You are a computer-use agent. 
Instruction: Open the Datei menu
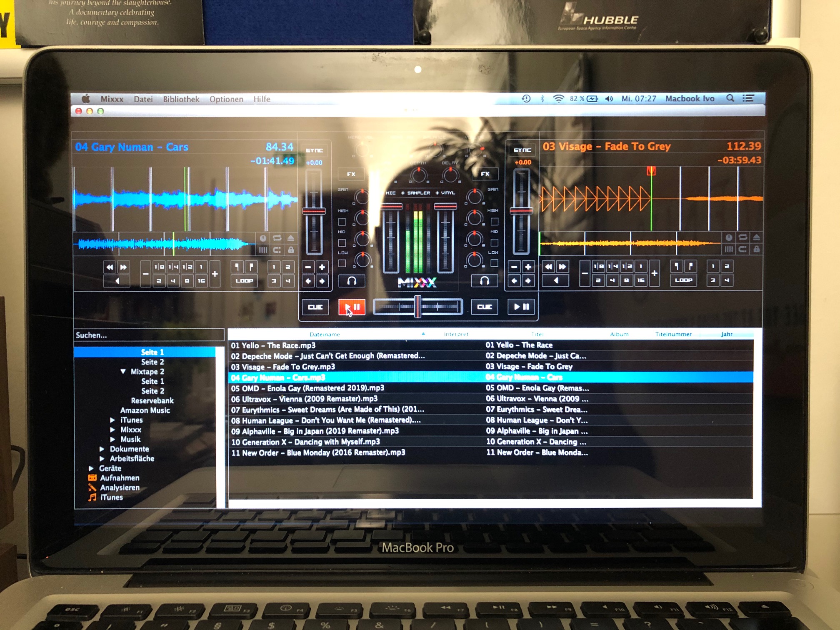click(143, 99)
